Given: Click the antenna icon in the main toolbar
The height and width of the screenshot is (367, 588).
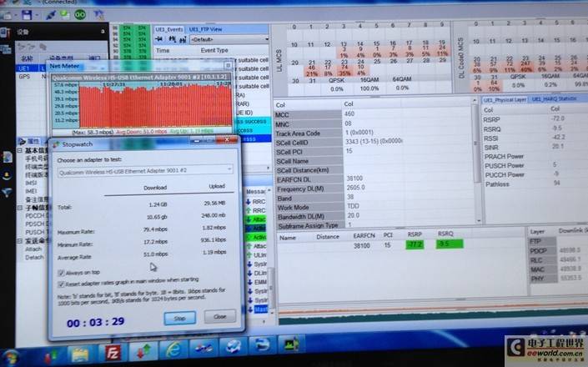Looking at the screenshot, I should pos(98,15).
